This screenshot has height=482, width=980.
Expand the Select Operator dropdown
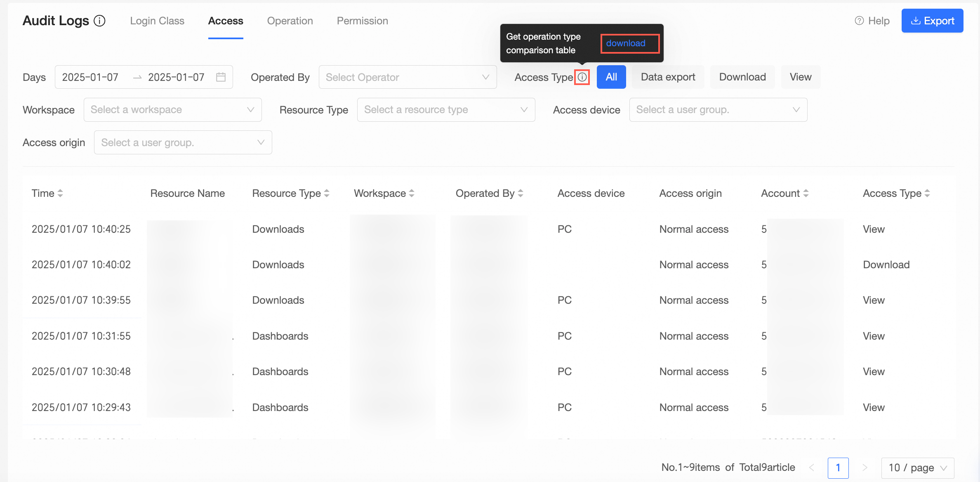(x=407, y=77)
